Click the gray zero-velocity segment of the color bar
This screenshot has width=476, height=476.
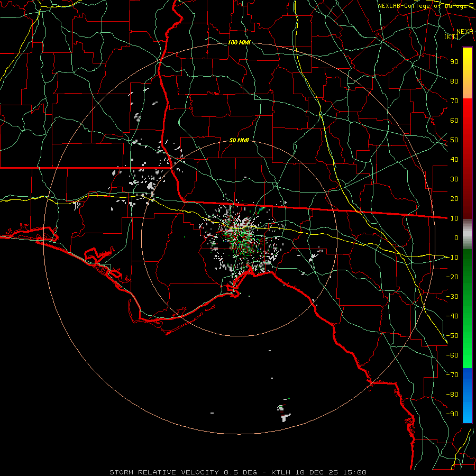467,234
